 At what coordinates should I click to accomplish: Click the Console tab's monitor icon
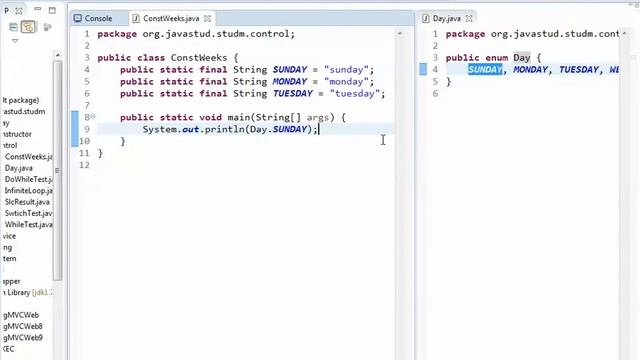click(x=78, y=18)
